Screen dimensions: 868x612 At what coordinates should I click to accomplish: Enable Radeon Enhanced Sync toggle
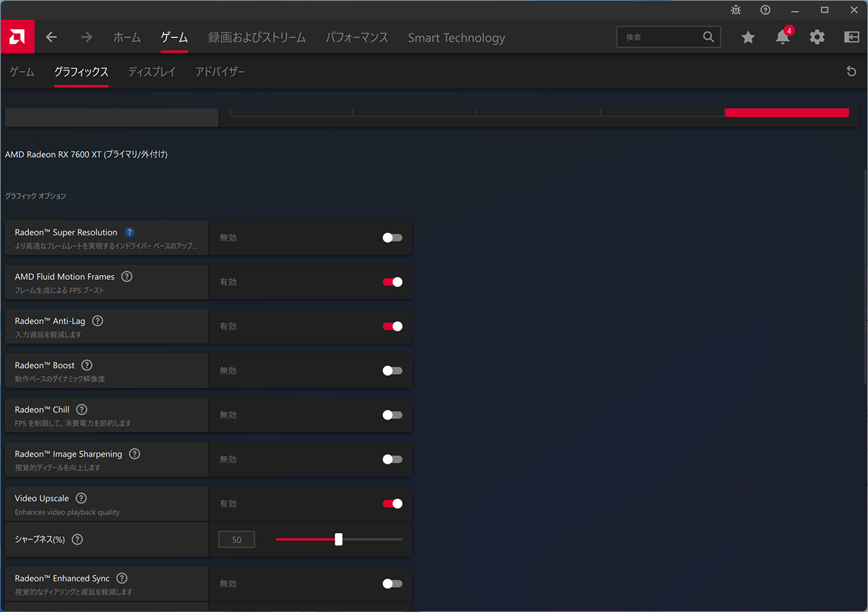pos(393,584)
